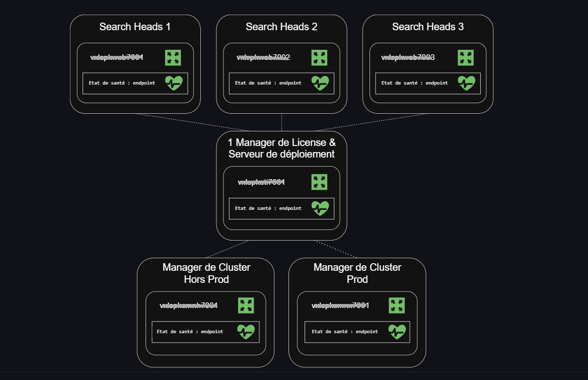588x380 pixels.
Task: Click the redacted hostname in Search Heads 2
Action: 263,57
